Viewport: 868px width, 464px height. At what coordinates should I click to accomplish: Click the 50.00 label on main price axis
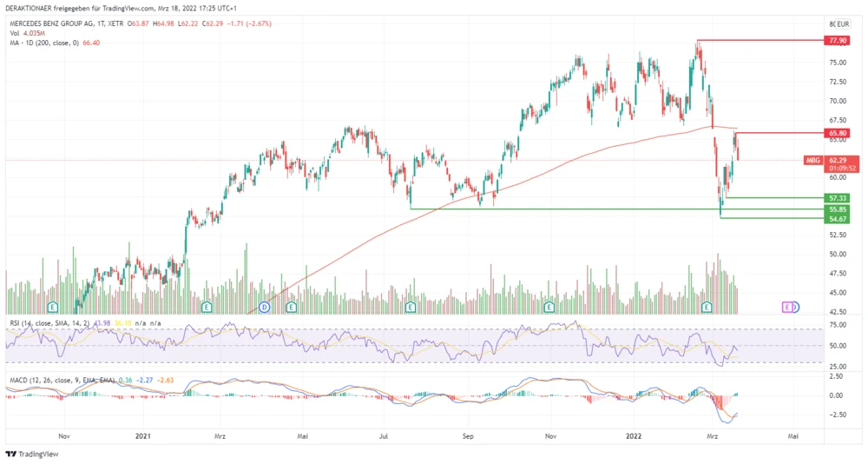click(x=838, y=255)
